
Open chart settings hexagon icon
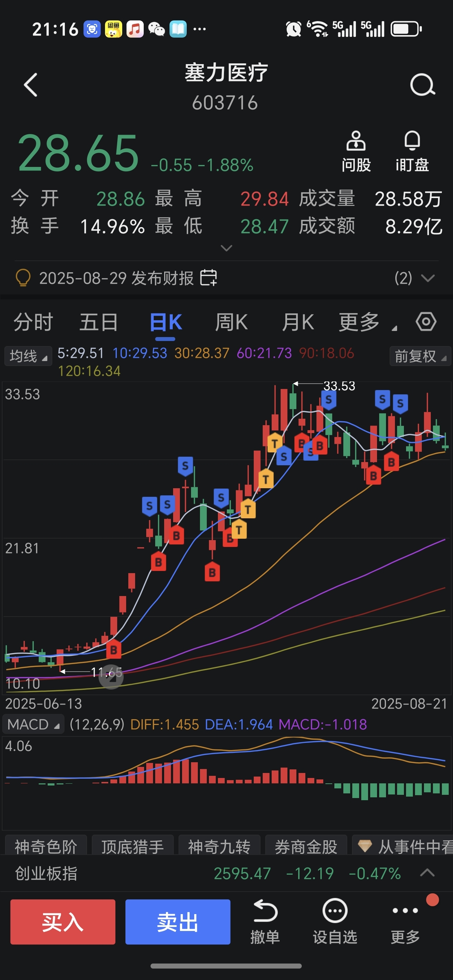pyautogui.click(x=426, y=322)
